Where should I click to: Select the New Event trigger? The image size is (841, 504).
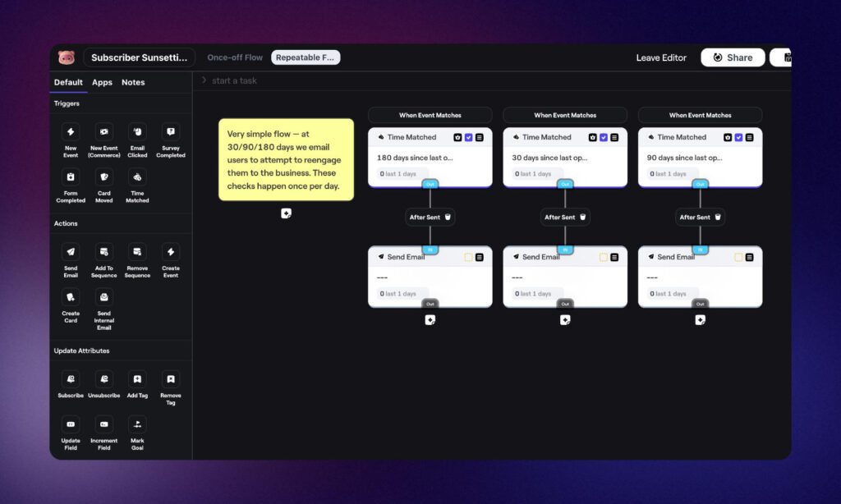coord(71,138)
